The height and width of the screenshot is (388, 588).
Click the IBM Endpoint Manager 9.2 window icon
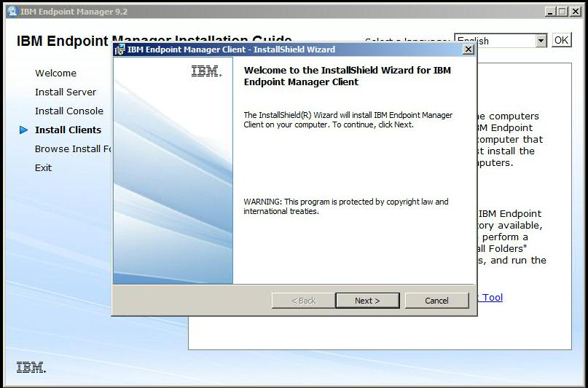[12, 12]
